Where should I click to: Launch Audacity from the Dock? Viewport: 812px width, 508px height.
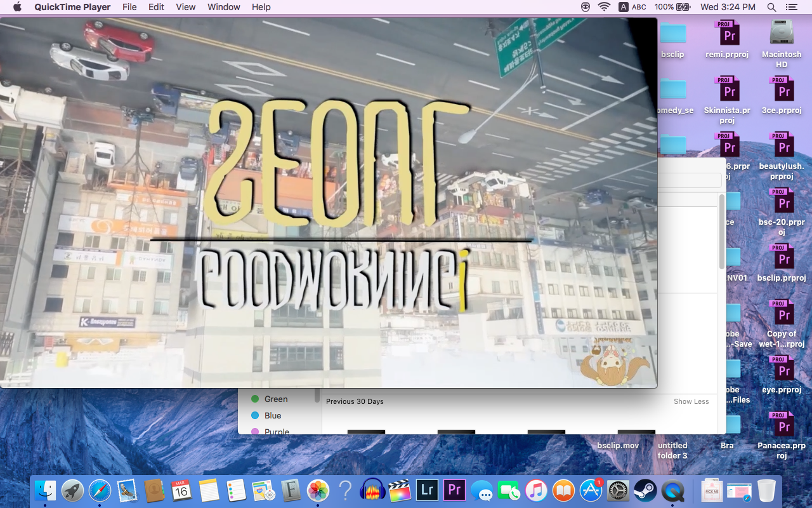click(x=372, y=490)
